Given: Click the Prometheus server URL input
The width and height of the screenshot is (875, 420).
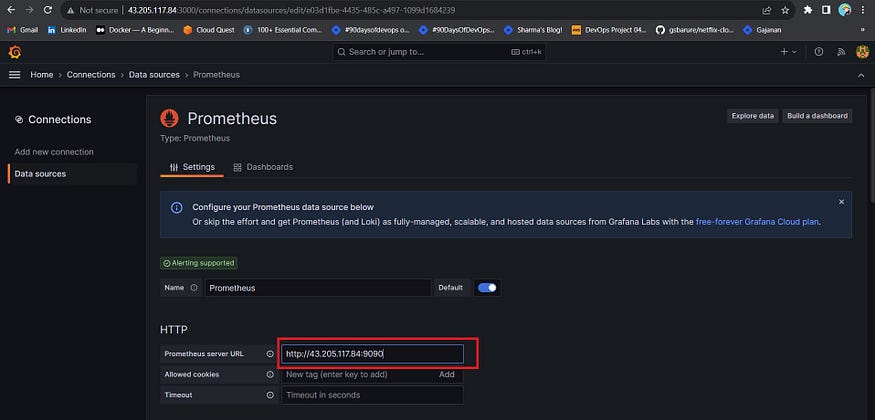Looking at the screenshot, I should [x=372, y=354].
